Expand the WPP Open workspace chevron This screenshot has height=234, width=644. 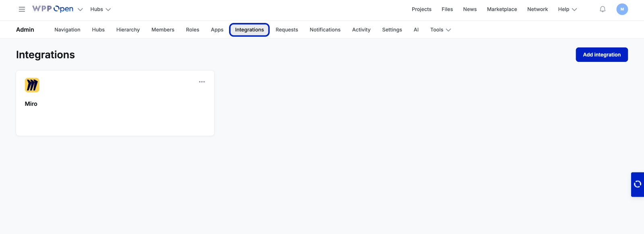click(x=80, y=10)
